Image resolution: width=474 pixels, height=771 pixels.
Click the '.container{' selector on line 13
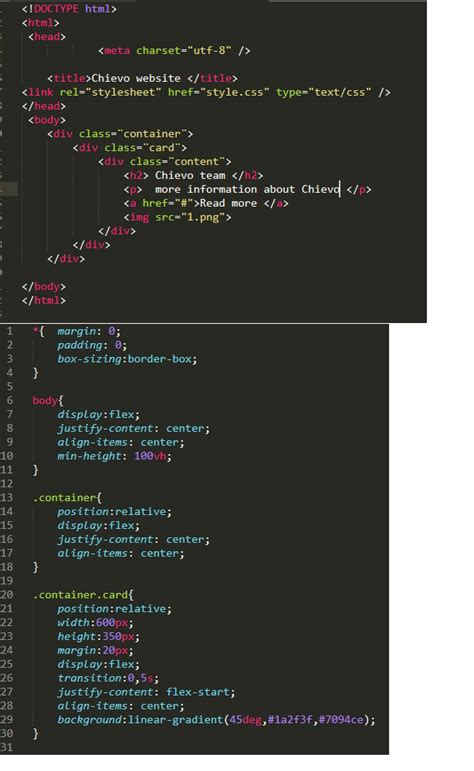click(67, 498)
